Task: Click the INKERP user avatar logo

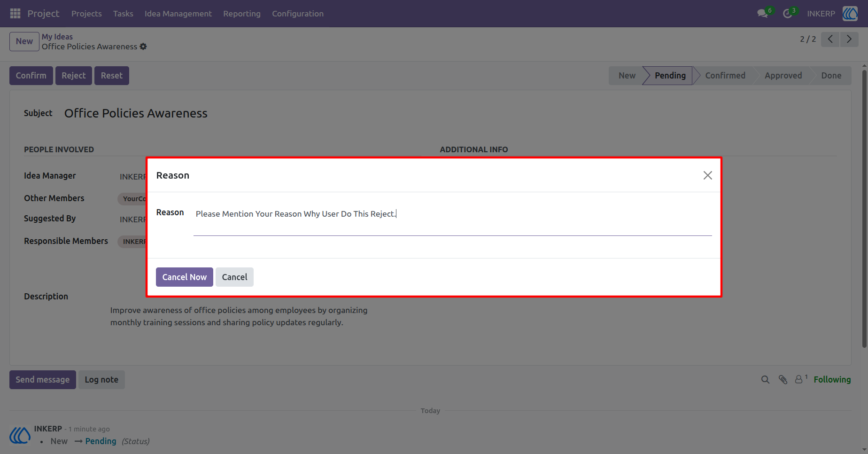Action: click(850, 14)
